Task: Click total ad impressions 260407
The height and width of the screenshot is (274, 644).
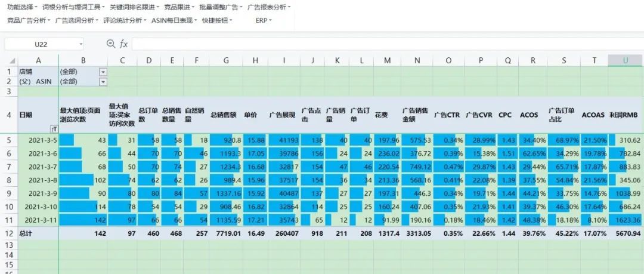Action: 284,233
